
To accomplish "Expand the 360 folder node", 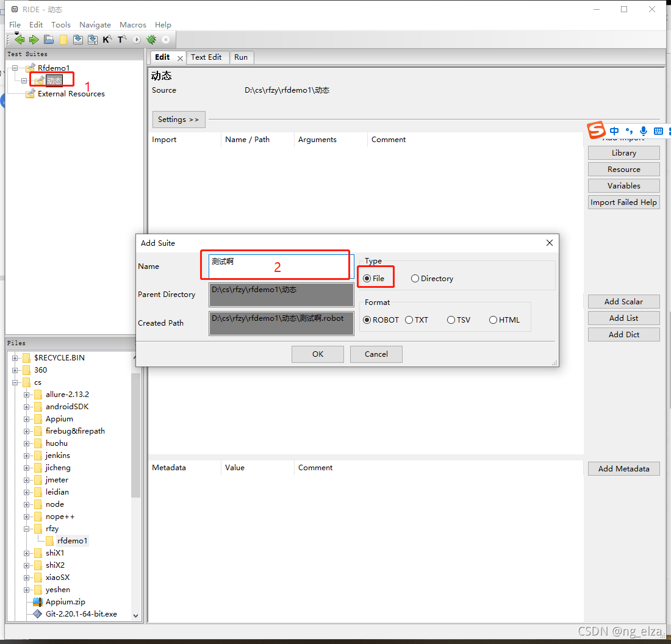I will tap(15, 370).
